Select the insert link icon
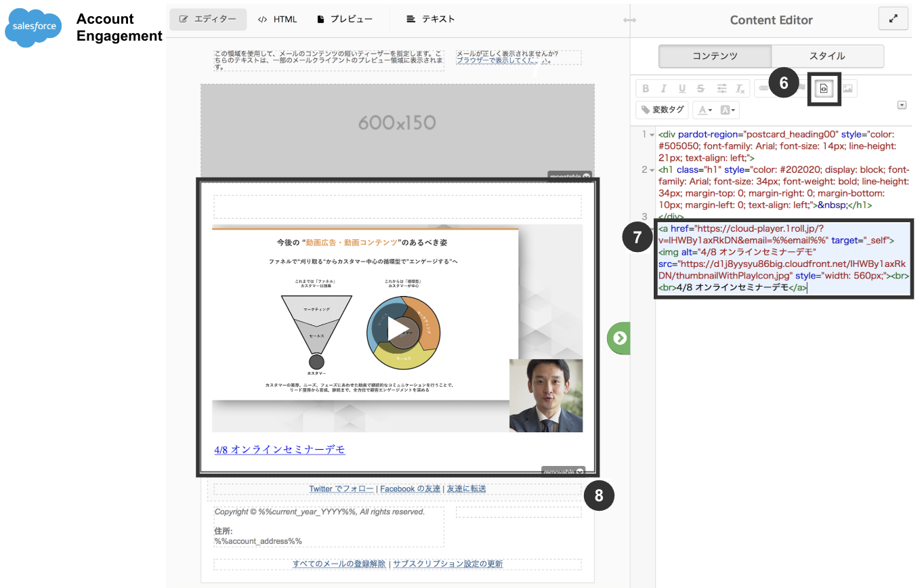Viewport: 924px width, 588px height. tap(763, 88)
